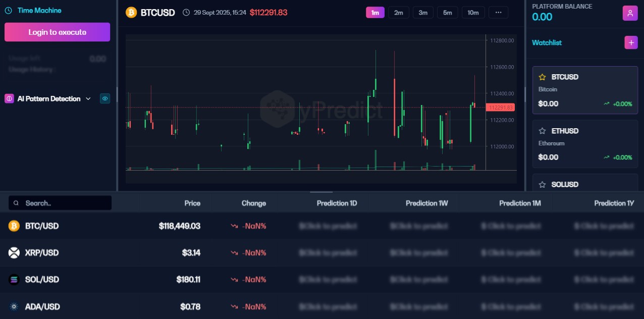
Task: Select the XRP/USD pair name
Action: point(42,253)
